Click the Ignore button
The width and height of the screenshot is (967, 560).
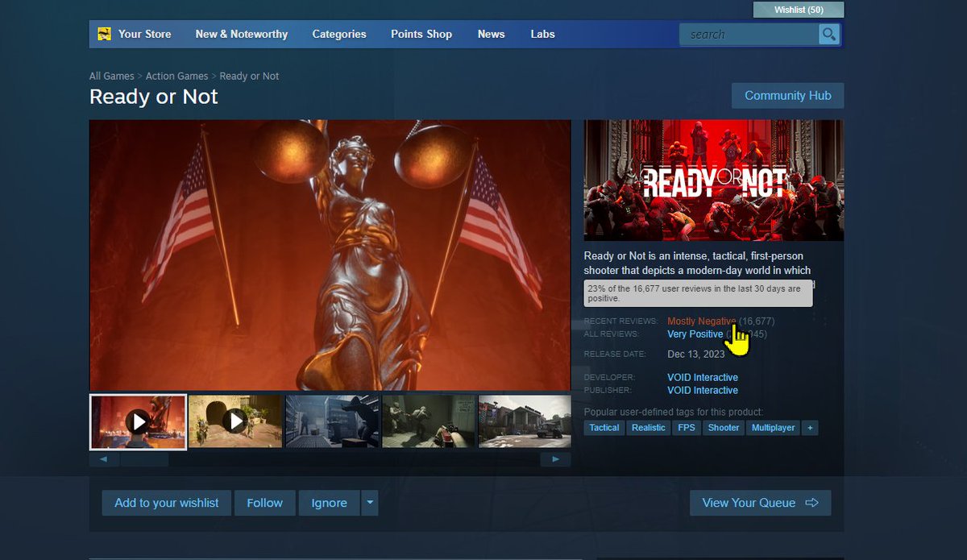click(x=329, y=503)
